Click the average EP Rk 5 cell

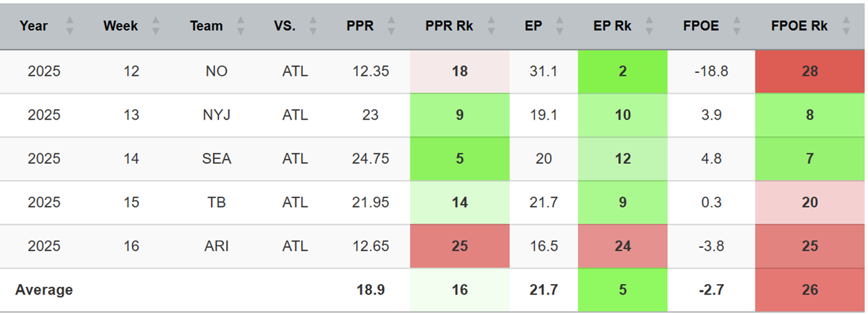622,290
